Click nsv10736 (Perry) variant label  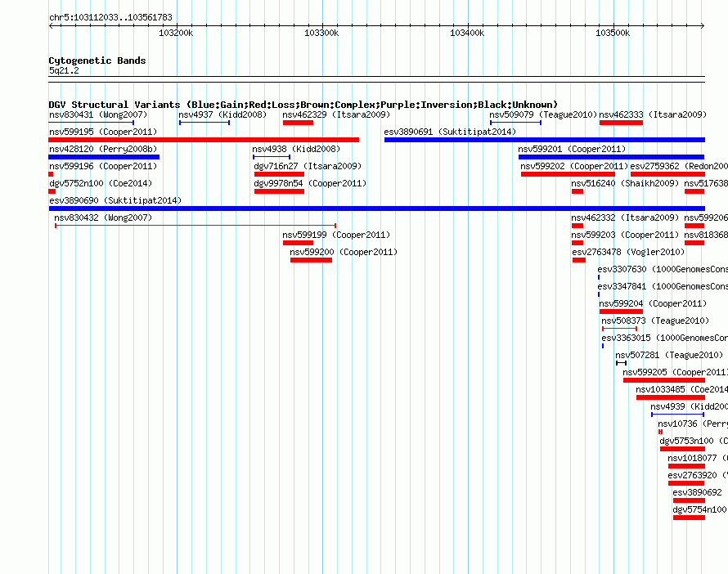coord(693,424)
